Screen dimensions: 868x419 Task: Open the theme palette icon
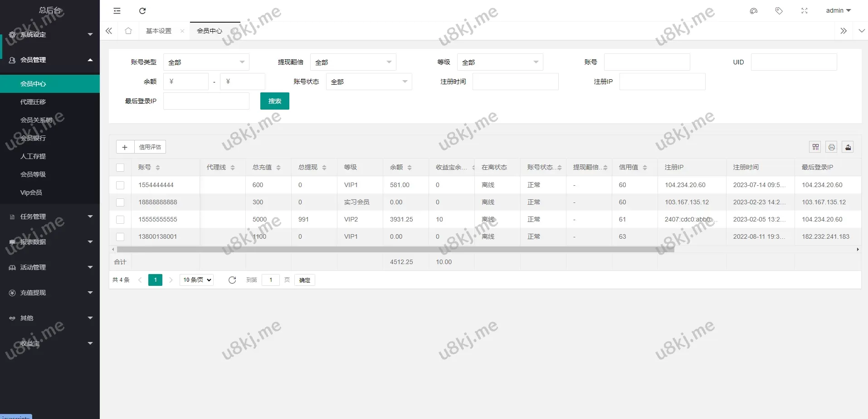tap(754, 11)
